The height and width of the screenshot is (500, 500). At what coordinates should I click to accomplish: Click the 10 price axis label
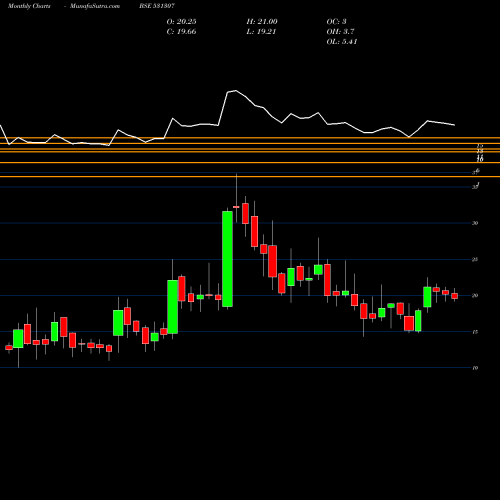(x=475, y=368)
